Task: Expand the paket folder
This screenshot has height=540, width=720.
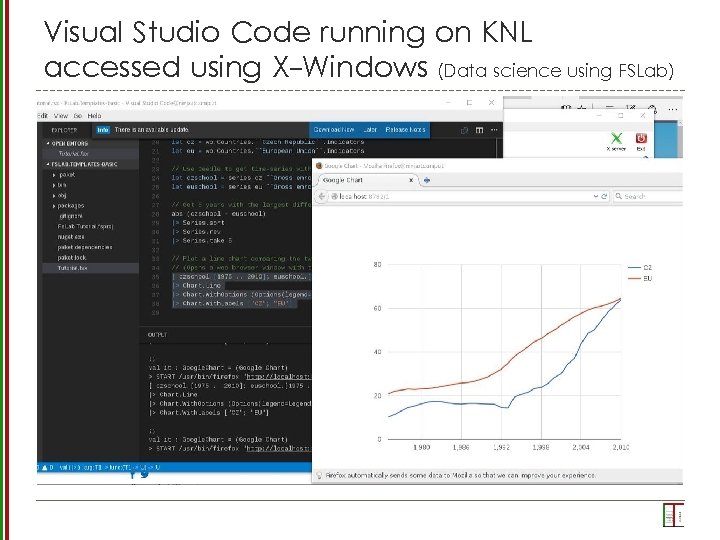Action: pos(54,175)
